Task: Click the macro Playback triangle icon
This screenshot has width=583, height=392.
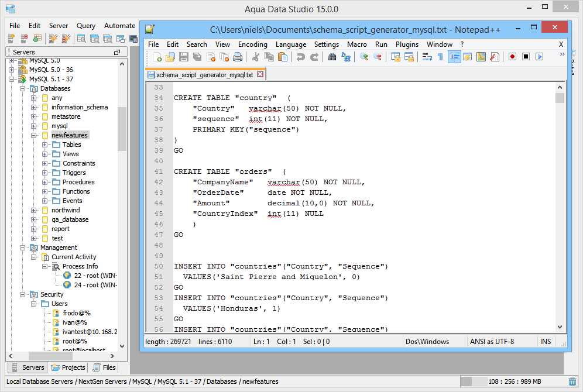Action: tap(539, 57)
